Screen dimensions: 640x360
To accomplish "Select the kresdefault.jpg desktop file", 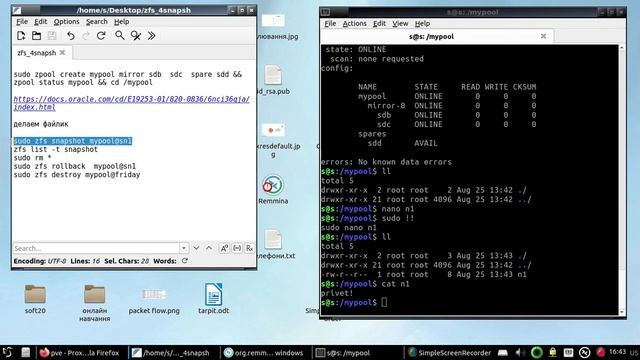I will pos(273,141).
